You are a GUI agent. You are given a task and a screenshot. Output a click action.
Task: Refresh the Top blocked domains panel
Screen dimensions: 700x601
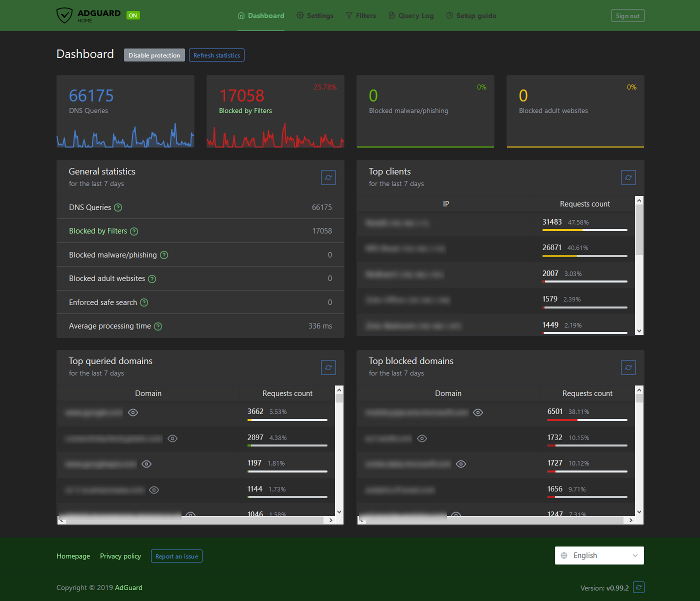click(628, 367)
